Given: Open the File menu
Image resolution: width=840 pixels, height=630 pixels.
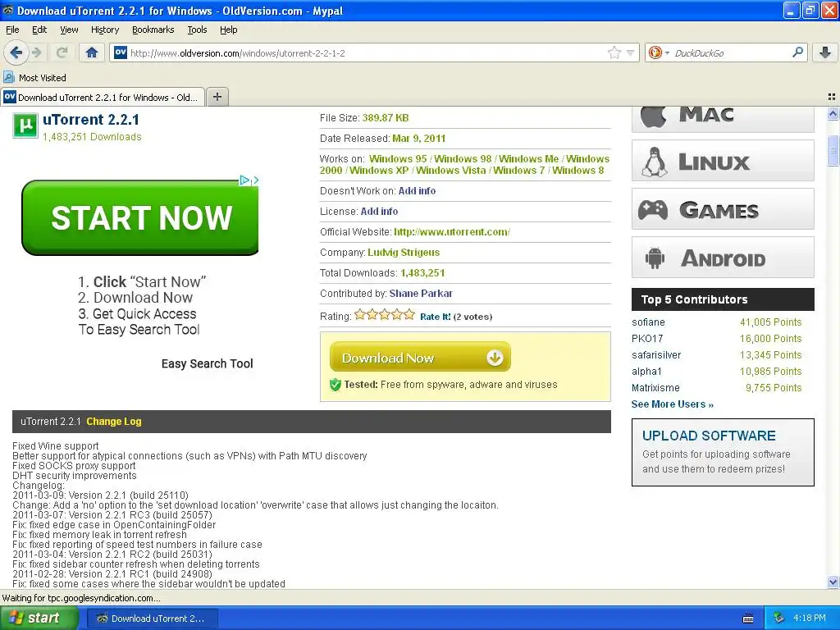Looking at the screenshot, I should coord(12,30).
